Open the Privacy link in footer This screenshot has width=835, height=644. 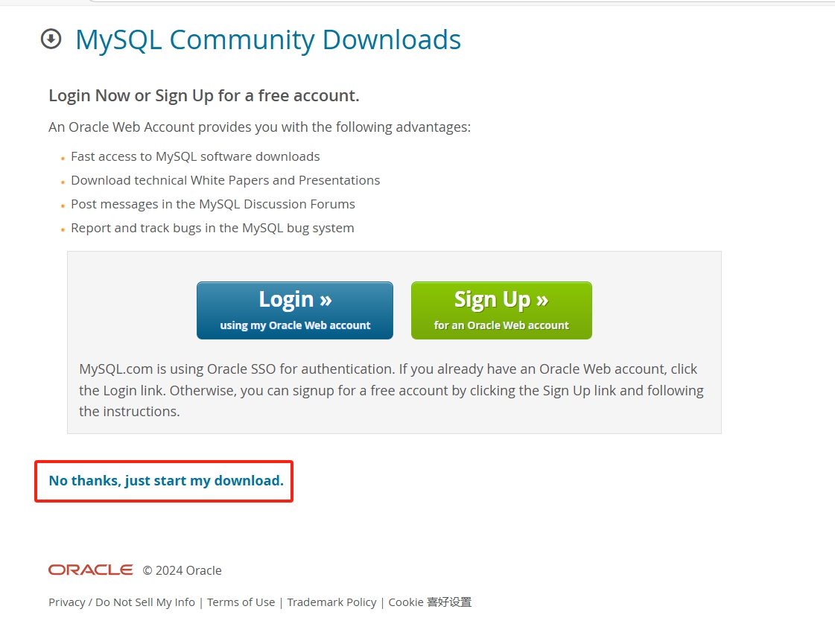tap(66, 602)
